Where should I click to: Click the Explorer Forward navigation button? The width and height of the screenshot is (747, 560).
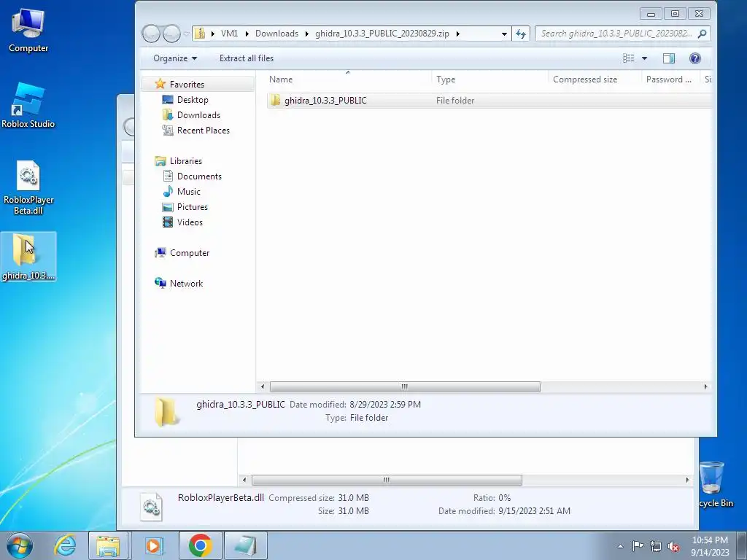point(171,34)
